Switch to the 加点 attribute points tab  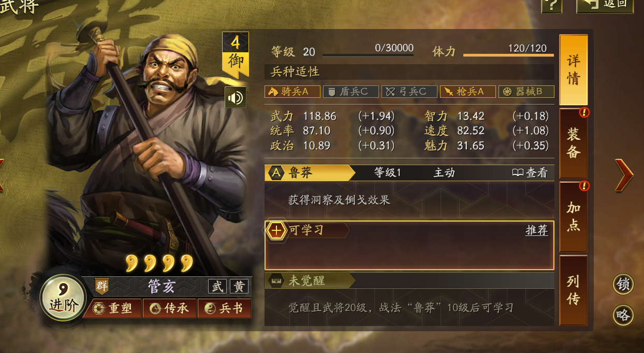click(574, 216)
